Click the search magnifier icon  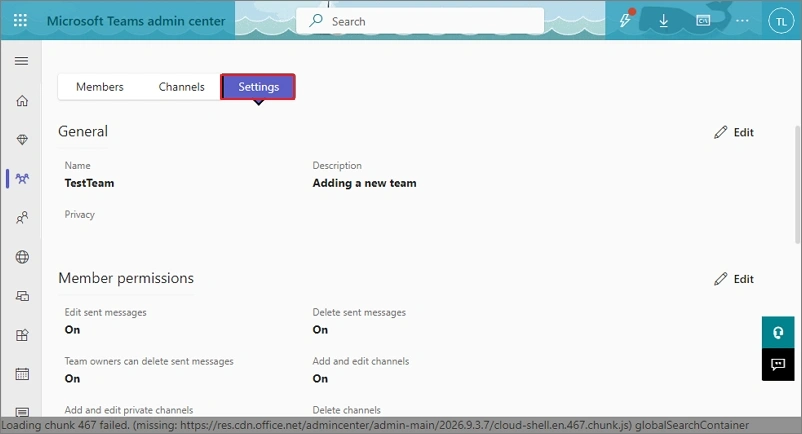(316, 21)
